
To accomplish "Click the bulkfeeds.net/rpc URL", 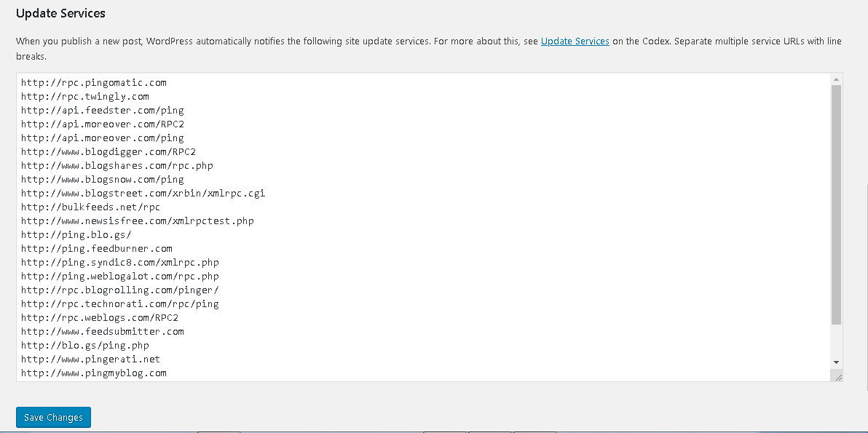I will tap(88, 207).
